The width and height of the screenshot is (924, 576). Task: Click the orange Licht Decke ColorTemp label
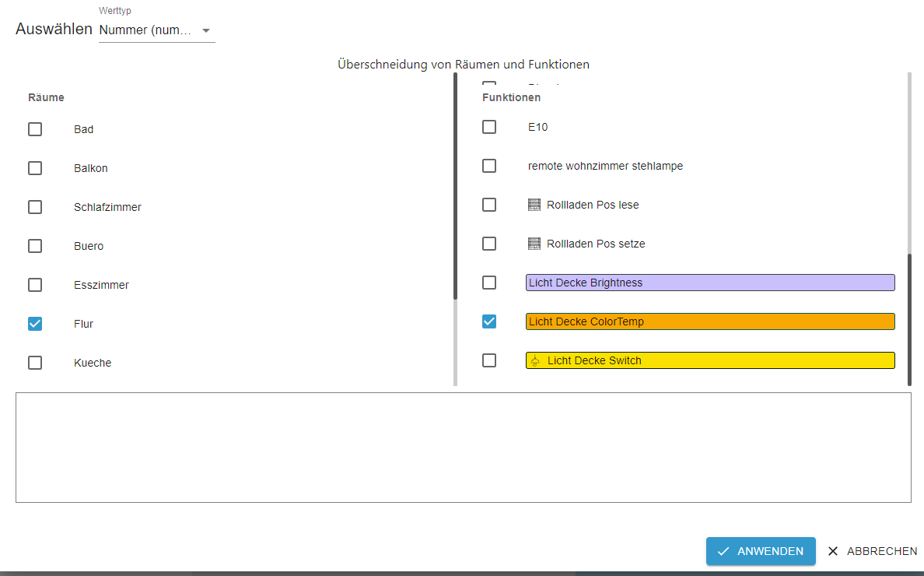[709, 321]
